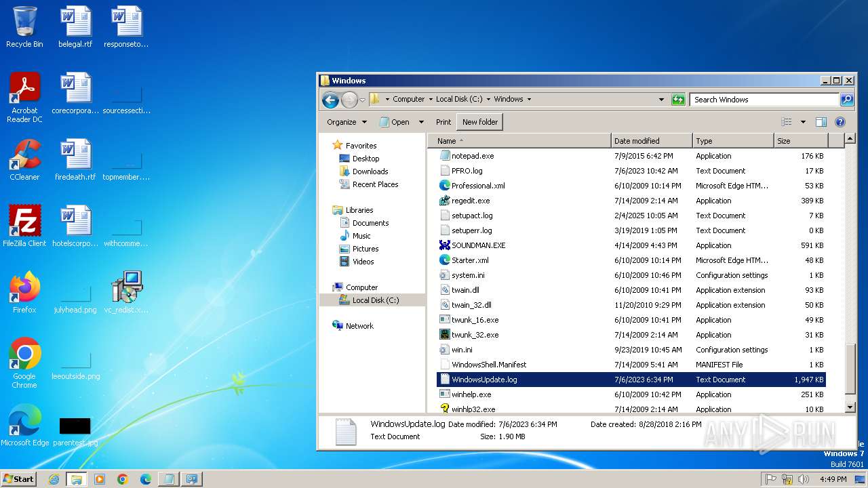Select Downloads under Favorites
Image resolution: width=868 pixels, height=488 pixels.
[x=370, y=171]
